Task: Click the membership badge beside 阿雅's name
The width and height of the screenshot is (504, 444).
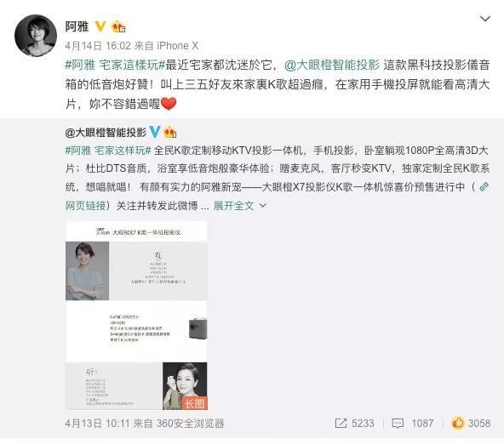Action: click(118, 26)
